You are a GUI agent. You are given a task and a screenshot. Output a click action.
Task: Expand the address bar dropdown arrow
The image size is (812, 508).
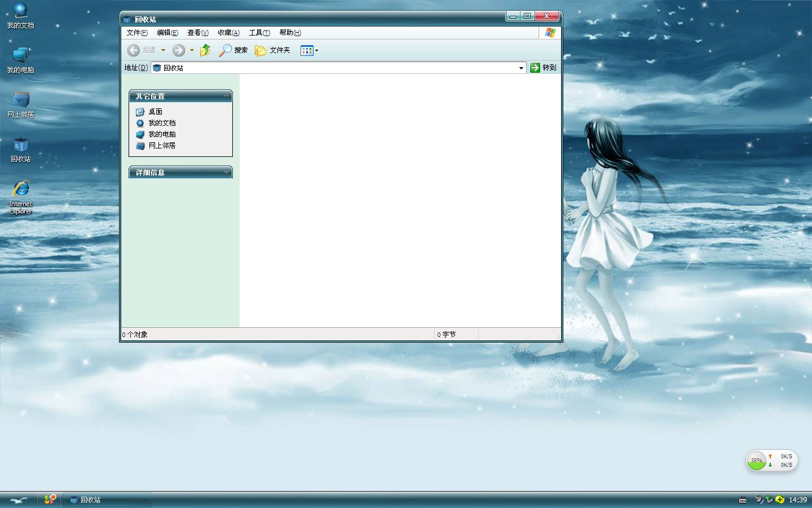pos(521,68)
